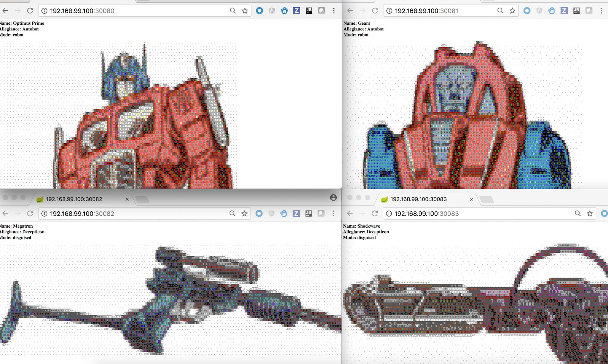Open blue globe extension in 30080 window
This screenshot has height=364, width=608.
284,11
